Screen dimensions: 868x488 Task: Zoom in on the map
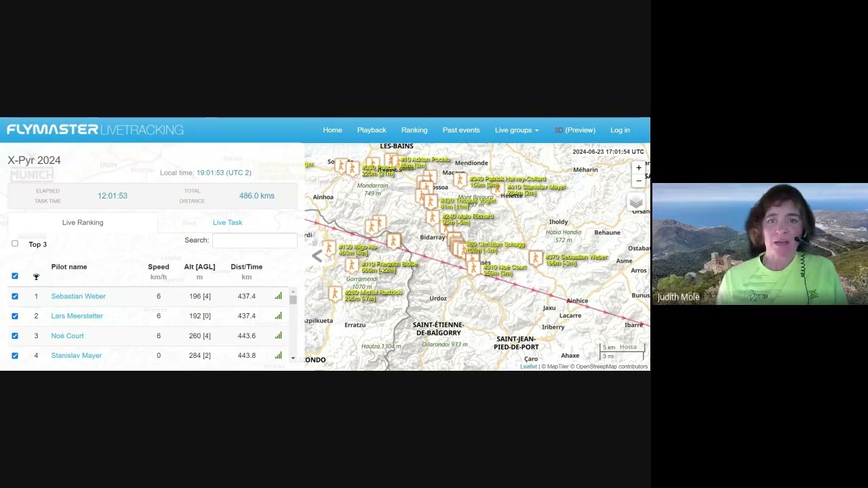638,167
